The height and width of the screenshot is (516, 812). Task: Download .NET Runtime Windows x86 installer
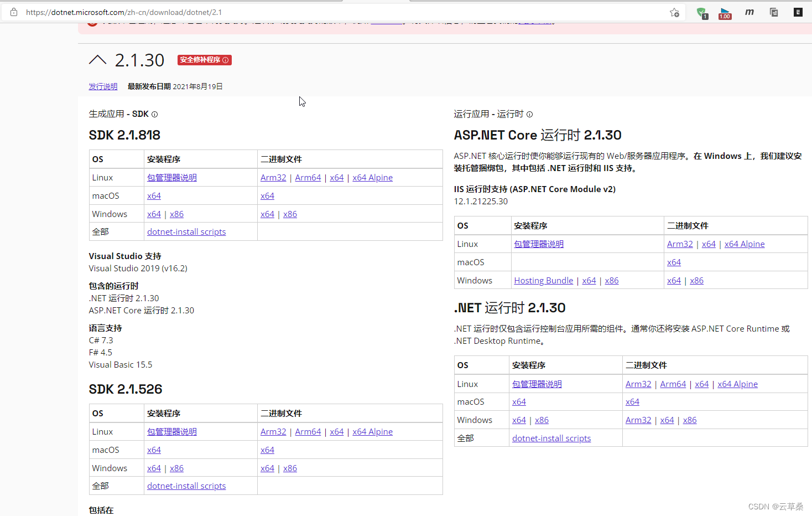coord(542,420)
